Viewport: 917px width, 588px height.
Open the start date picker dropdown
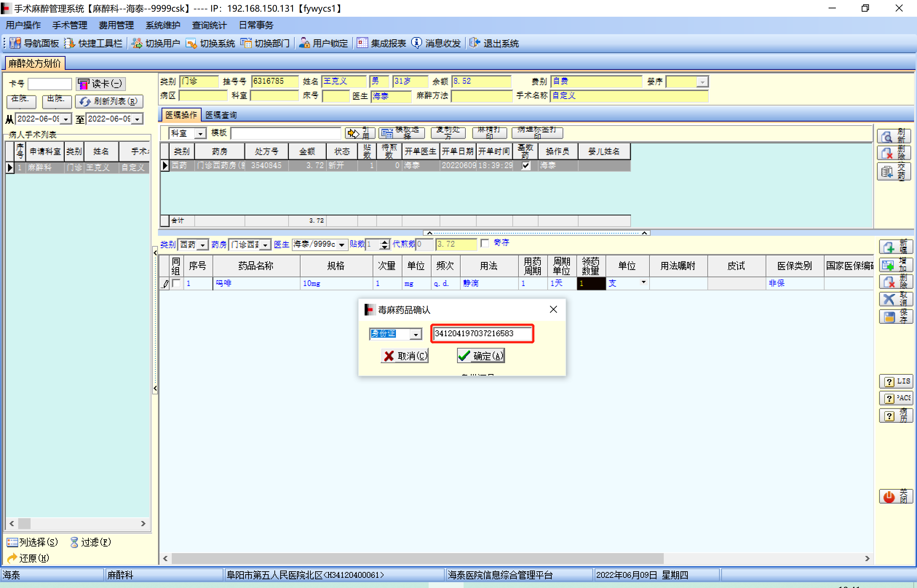pyautogui.click(x=66, y=119)
